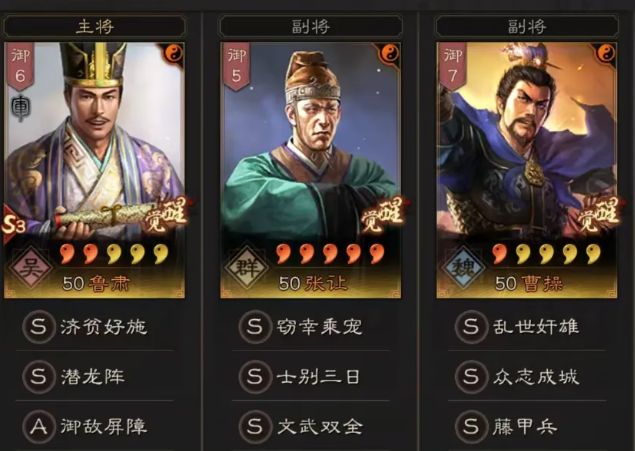The height and width of the screenshot is (451, 635).
Task: Open the 乱世奸雄 skill entry
Action: pyautogui.click(x=527, y=327)
